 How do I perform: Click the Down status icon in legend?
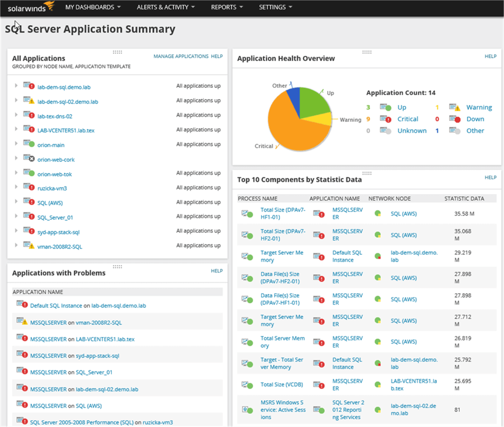pyautogui.click(x=455, y=119)
